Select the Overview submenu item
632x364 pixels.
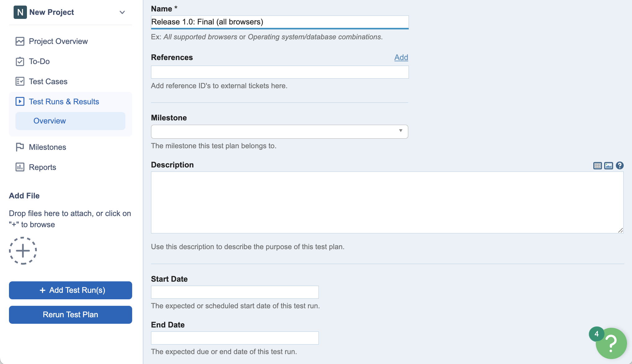[x=50, y=121]
